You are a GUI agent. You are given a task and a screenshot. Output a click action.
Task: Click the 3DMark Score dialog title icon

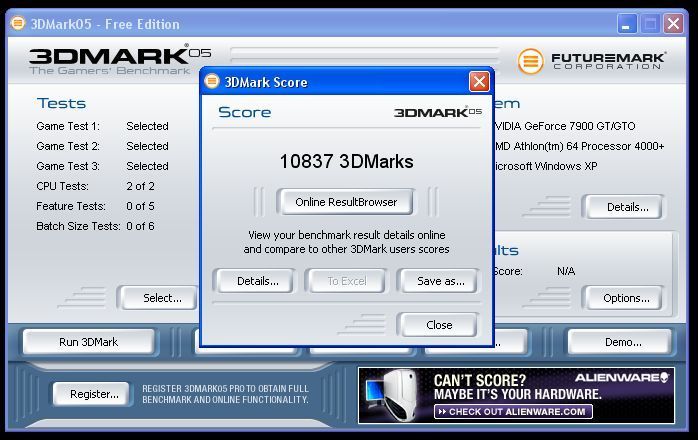(x=212, y=81)
